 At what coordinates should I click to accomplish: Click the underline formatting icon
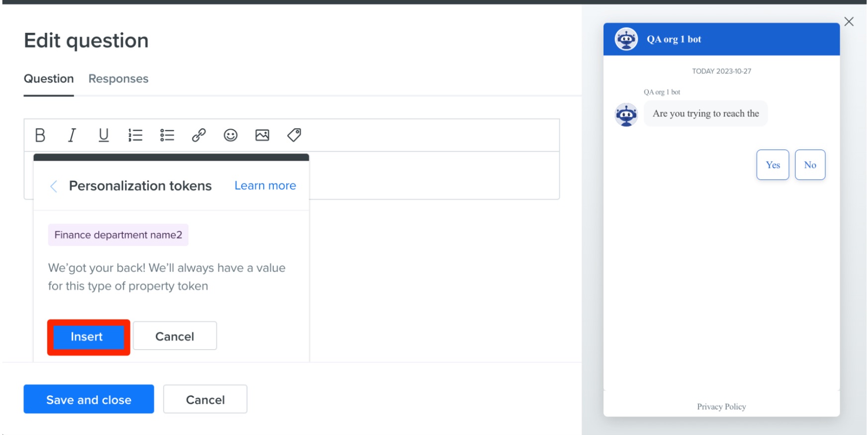[x=103, y=135]
